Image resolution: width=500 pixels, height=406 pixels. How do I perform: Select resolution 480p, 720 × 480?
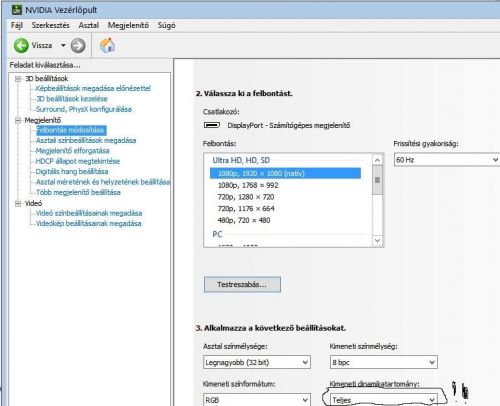[244, 220]
